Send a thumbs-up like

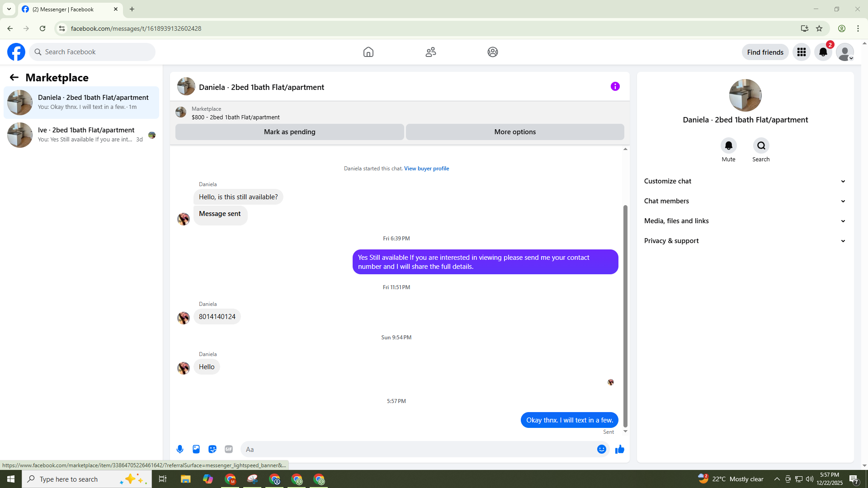pos(619,449)
